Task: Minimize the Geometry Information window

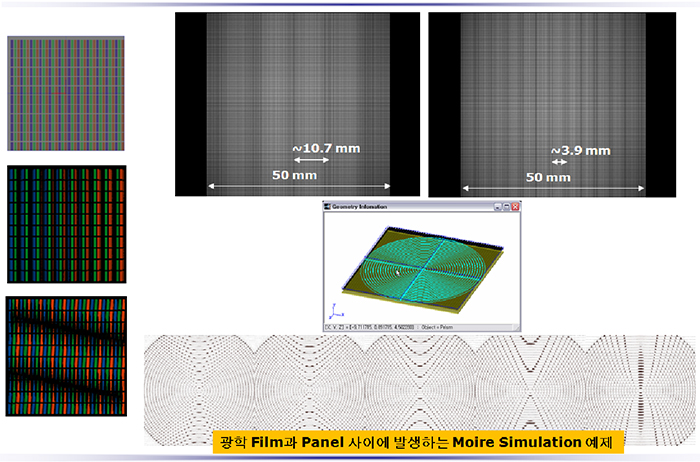Action: (x=495, y=207)
